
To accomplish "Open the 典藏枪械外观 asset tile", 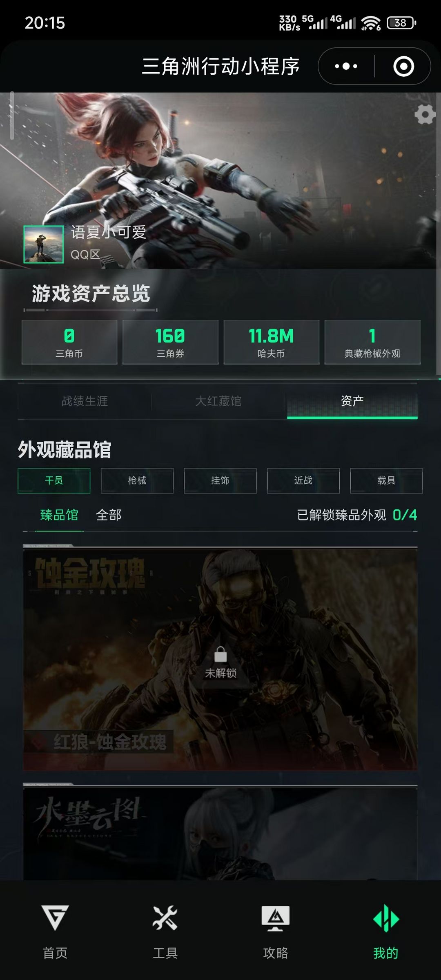I will point(372,342).
